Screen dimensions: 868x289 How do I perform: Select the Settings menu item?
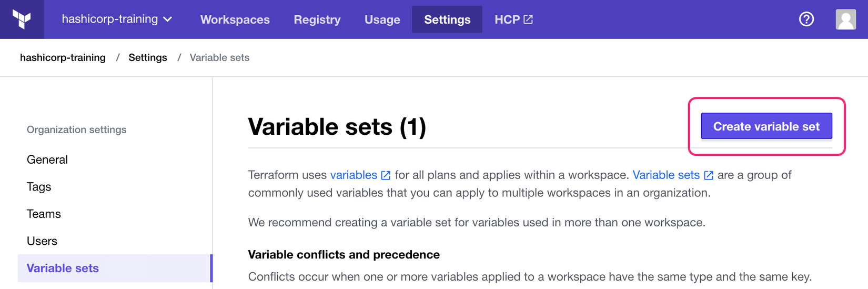tap(447, 19)
